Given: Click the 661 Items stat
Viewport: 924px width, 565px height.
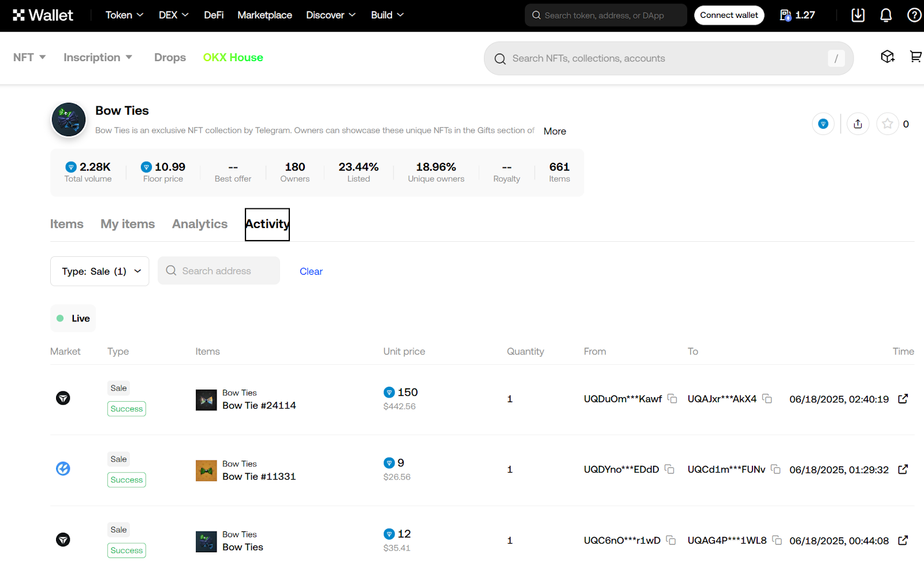Looking at the screenshot, I should 559,172.
